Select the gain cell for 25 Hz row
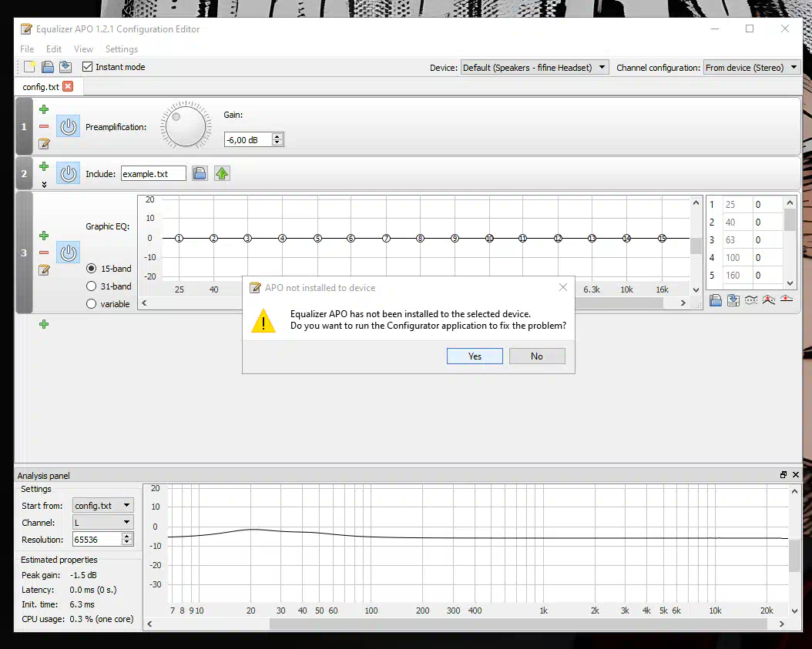 pyautogui.click(x=767, y=205)
